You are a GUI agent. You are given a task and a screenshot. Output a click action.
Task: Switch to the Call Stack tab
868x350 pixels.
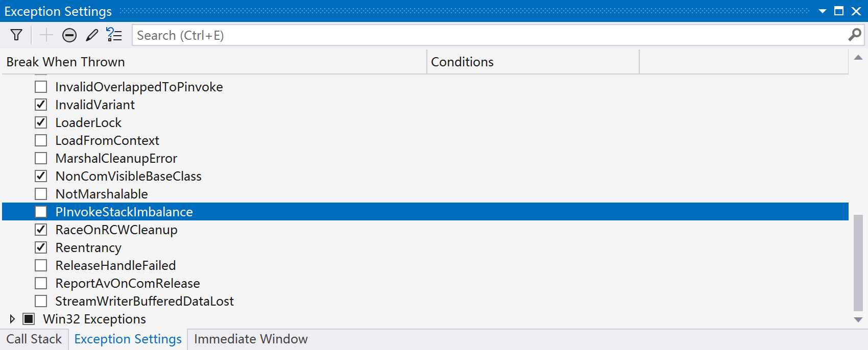tap(34, 339)
